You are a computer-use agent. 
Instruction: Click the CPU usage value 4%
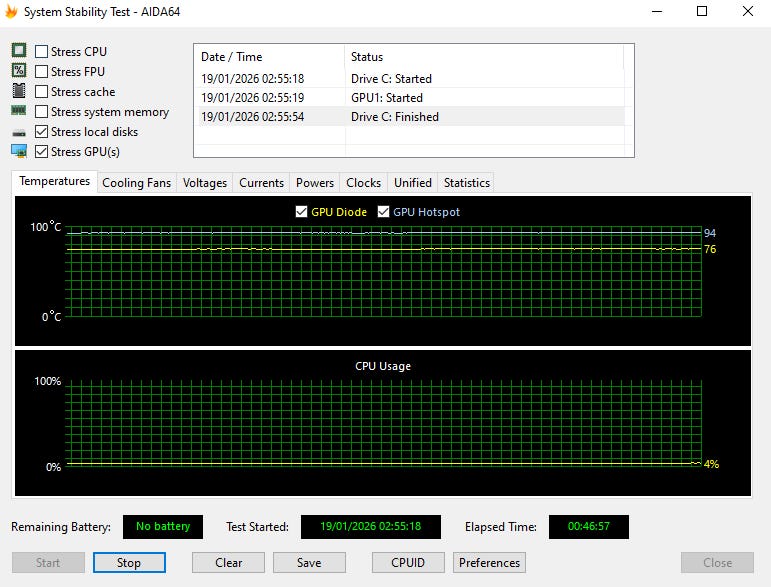click(x=711, y=464)
